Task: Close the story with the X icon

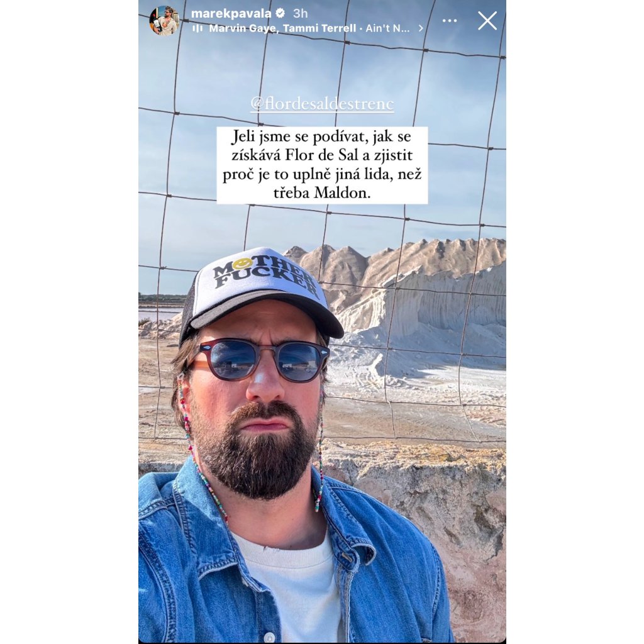Action: click(x=487, y=21)
